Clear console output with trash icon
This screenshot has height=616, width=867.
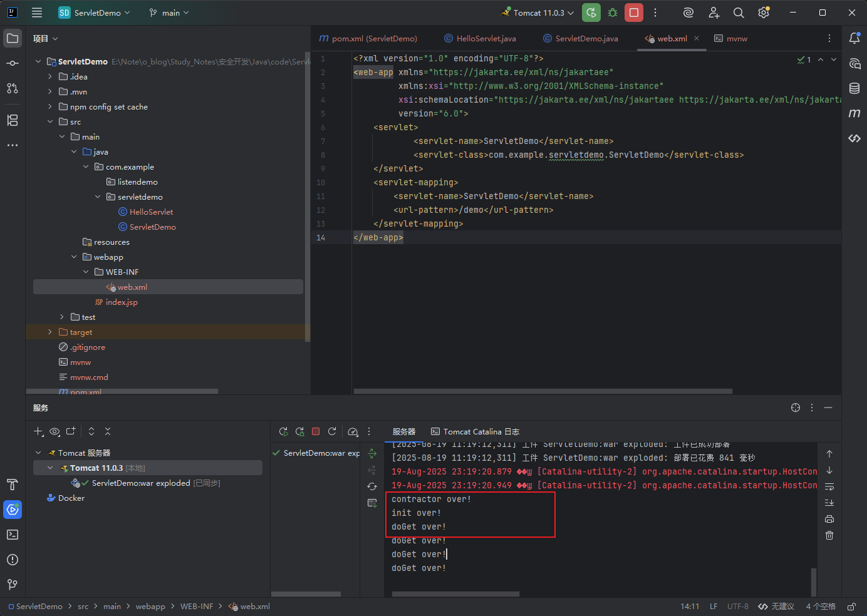829,535
